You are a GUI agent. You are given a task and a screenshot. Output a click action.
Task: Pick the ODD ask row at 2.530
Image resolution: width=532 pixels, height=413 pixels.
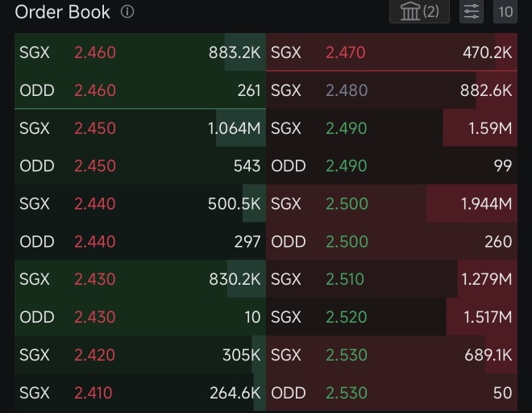tap(392, 393)
